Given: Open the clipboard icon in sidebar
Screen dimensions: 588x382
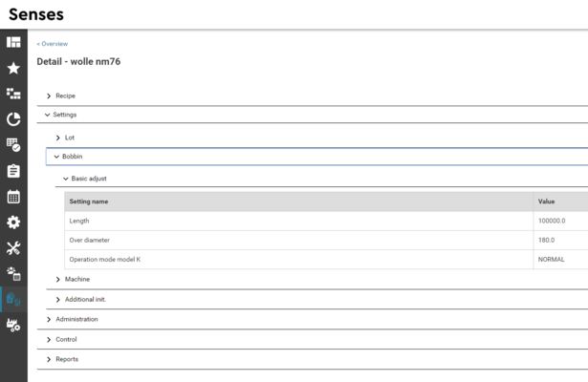Looking at the screenshot, I should (x=13, y=171).
